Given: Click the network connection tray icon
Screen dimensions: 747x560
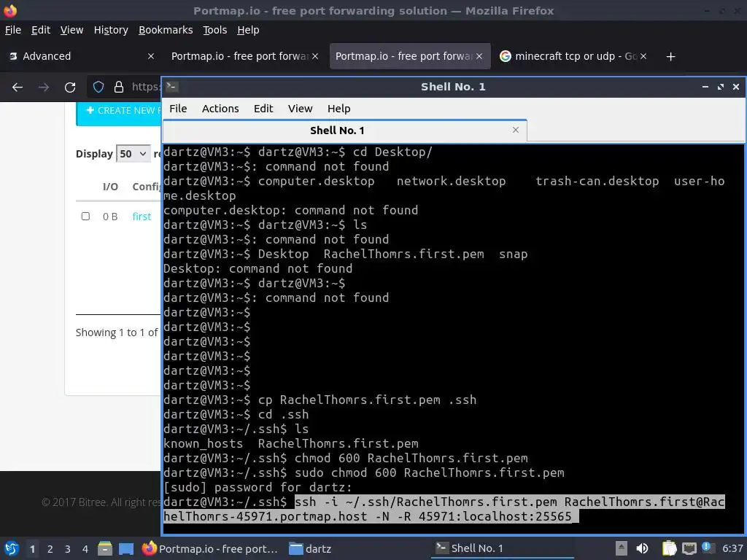Looking at the screenshot, I should tap(689, 548).
